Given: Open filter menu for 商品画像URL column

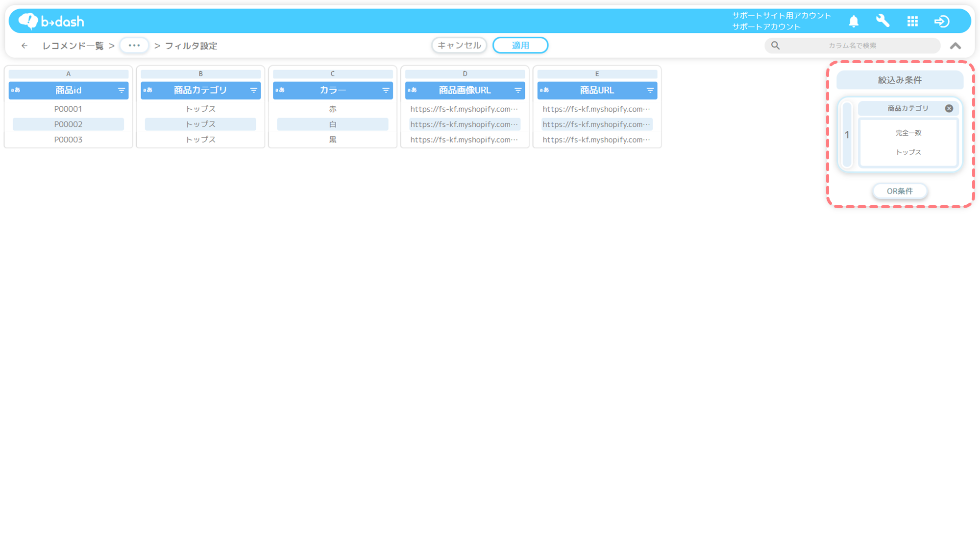Looking at the screenshot, I should 518,90.
